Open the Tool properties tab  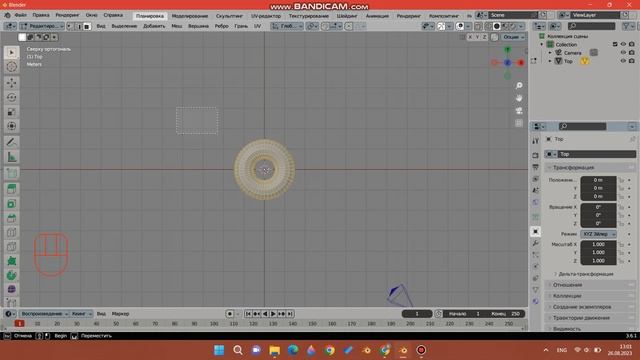click(x=536, y=141)
